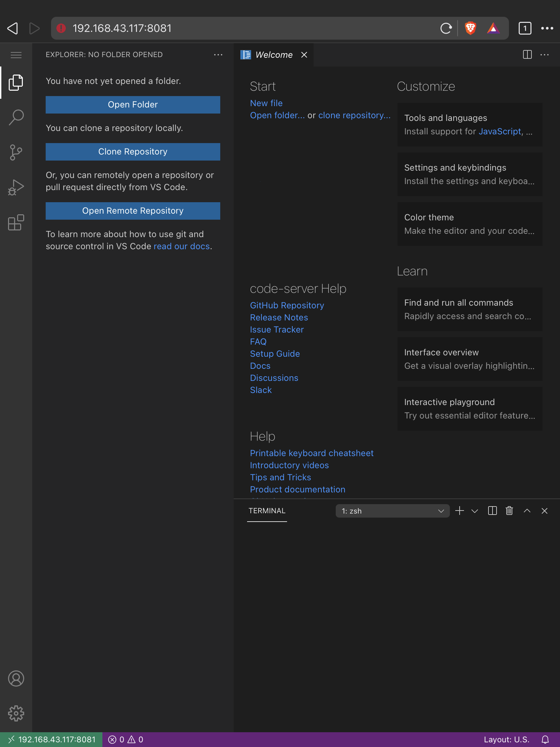
Task: Split the terminal pane
Action: [x=493, y=511]
